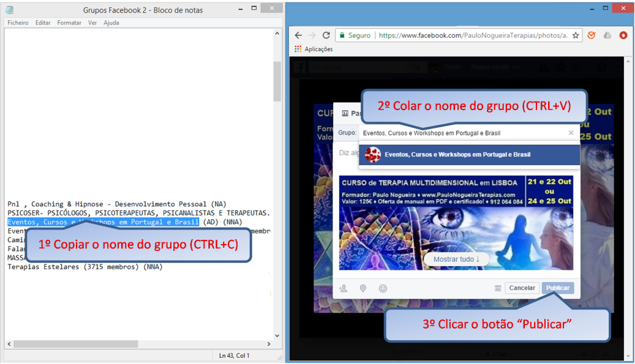The width and height of the screenshot is (635, 364).
Task: Click the Notepad vertical scrollbar thumb
Action: point(277,81)
